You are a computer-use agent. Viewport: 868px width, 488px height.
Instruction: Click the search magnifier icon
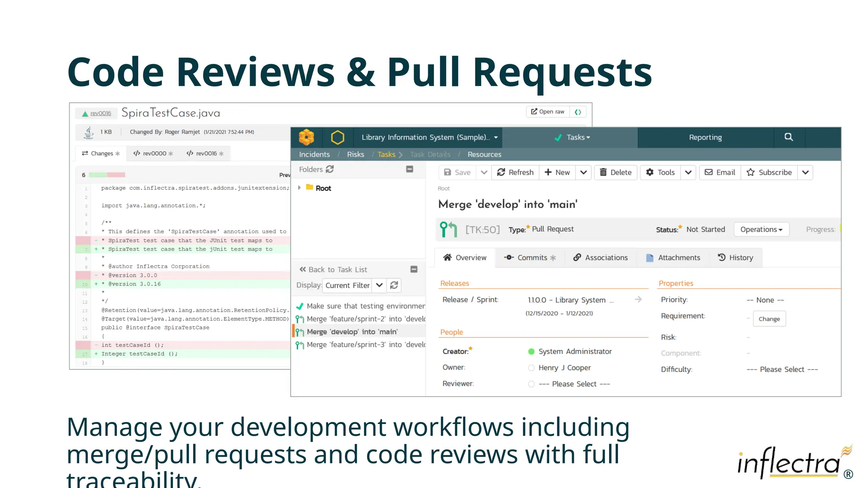point(788,137)
